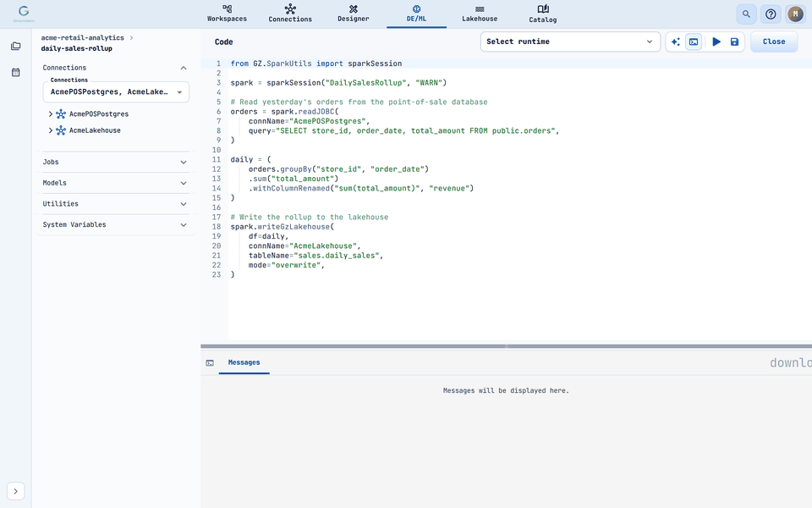Open the Workspaces section
The width and height of the screenshot is (812, 508).
227,14
